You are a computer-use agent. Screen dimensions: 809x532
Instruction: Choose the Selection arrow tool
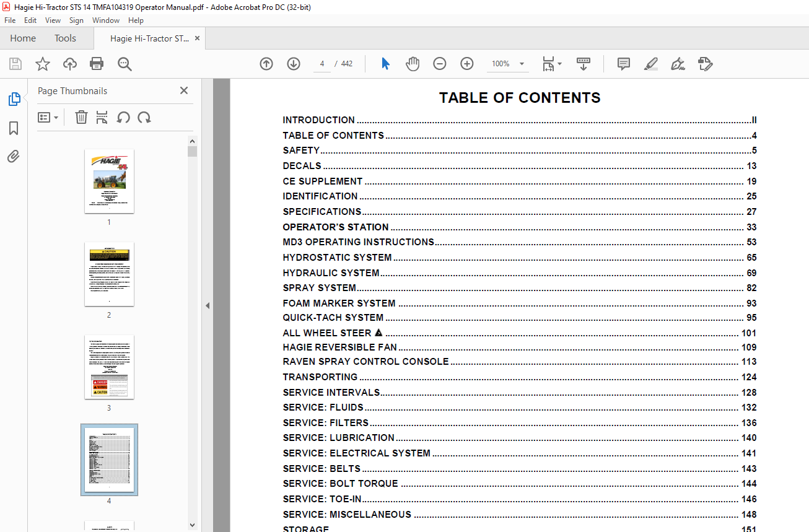385,64
